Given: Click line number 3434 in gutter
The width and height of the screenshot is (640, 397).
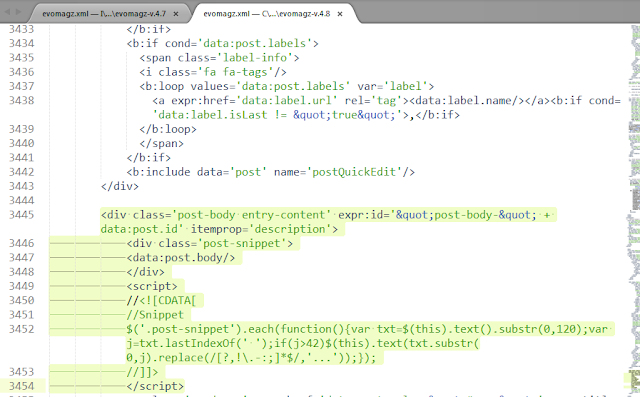Looking at the screenshot, I should click(x=22, y=43).
